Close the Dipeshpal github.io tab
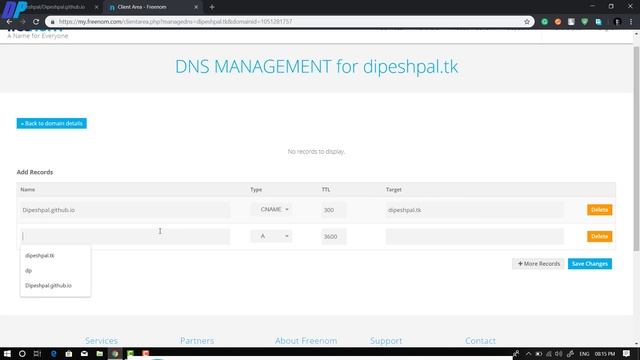 (x=96, y=7)
